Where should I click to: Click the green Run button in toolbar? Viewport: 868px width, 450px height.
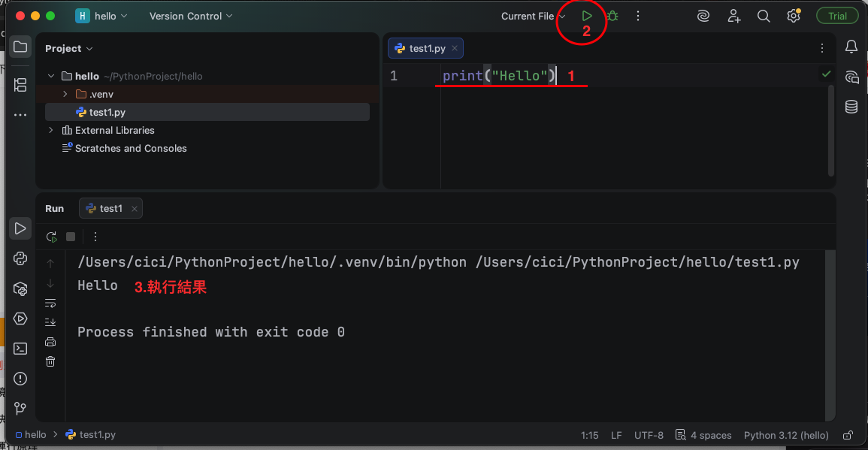[x=587, y=16]
